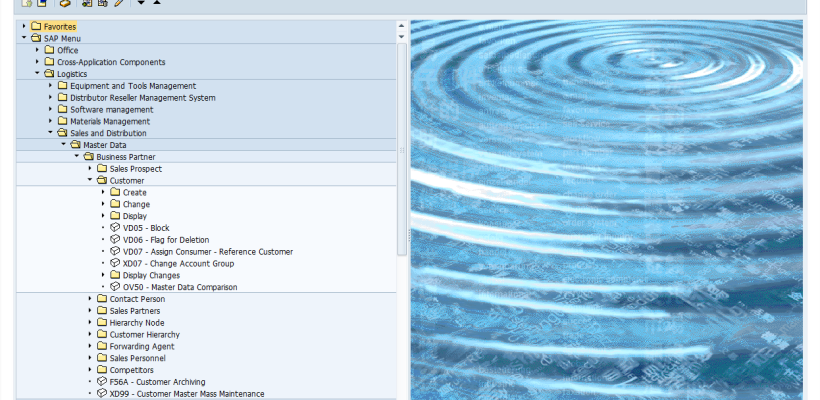Click the Customer open folder icon

pos(102,180)
